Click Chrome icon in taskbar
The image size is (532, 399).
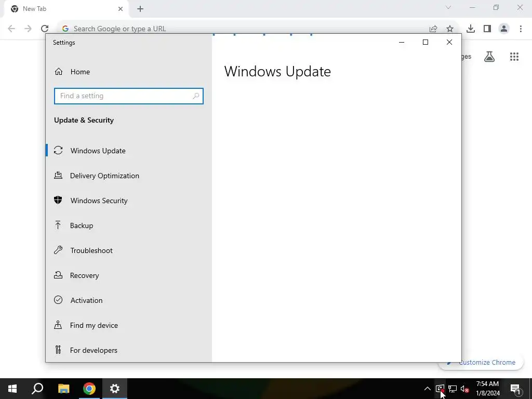tap(89, 389)
